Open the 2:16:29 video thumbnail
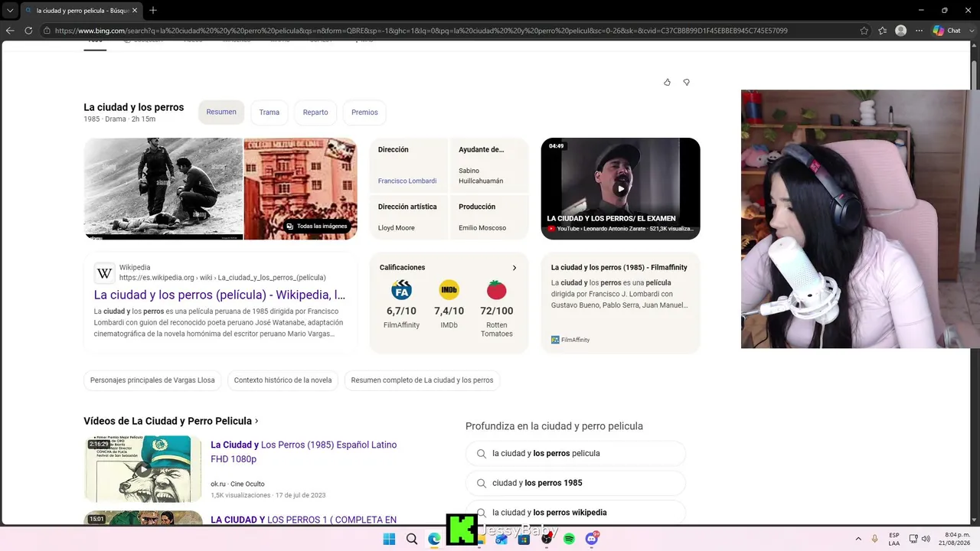Screen dimensions: 980x551 [142, 468]
